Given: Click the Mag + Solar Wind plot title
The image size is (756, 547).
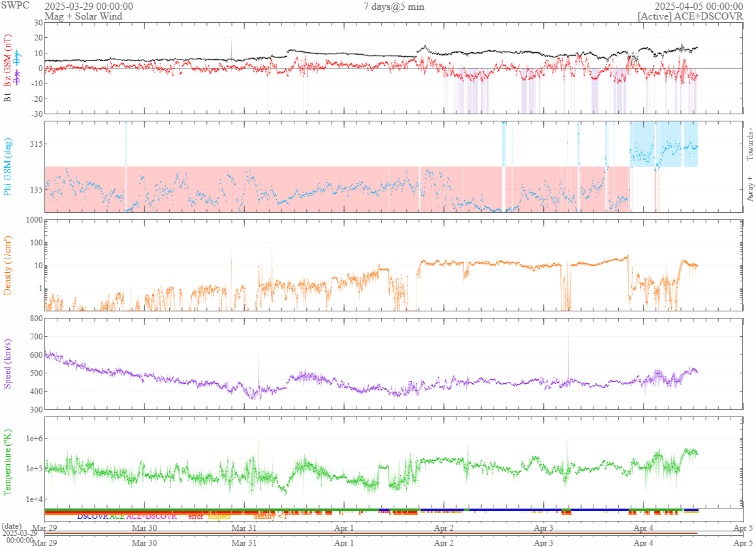Looking at the screenshot, I should [84, 16].
